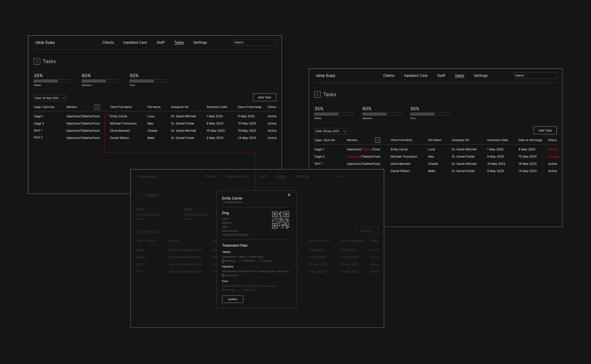Open Clients in the right window navigation
This screenshot has width=591, height=364.
[389, 76]
